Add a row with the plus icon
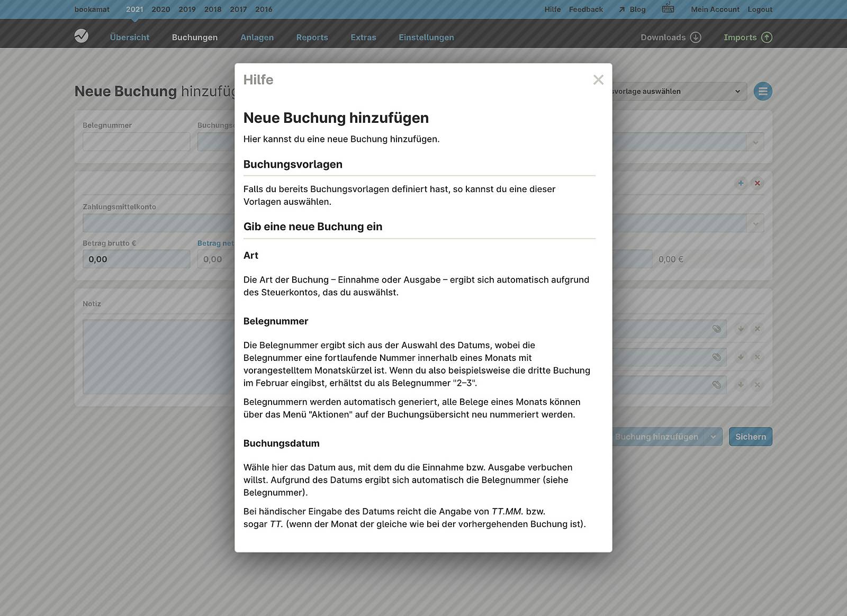The height and width of the screenshot is (616, 847). 741,183
